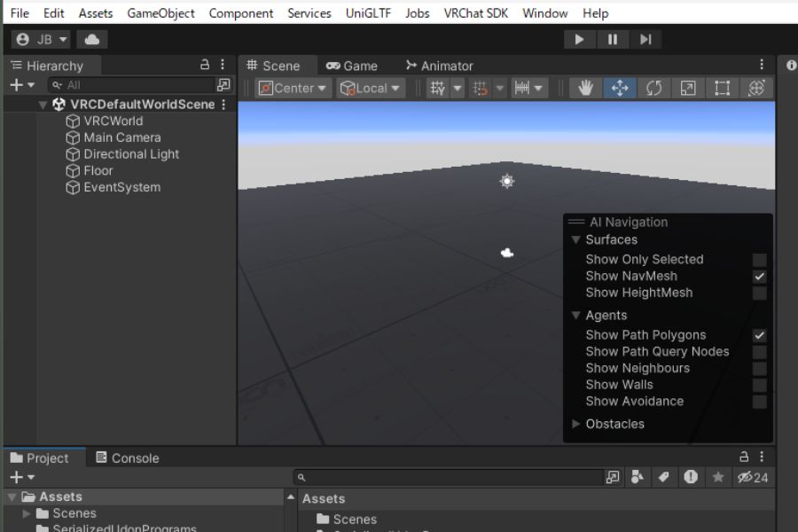Select the Move tool
The image size is (798, 532).
(620, 88)
